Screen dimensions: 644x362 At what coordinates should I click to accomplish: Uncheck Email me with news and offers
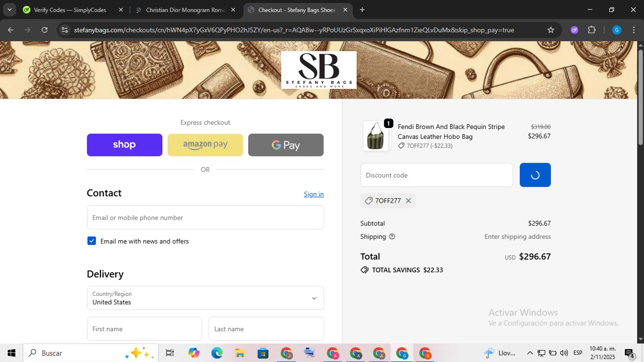tap(91, 241)
